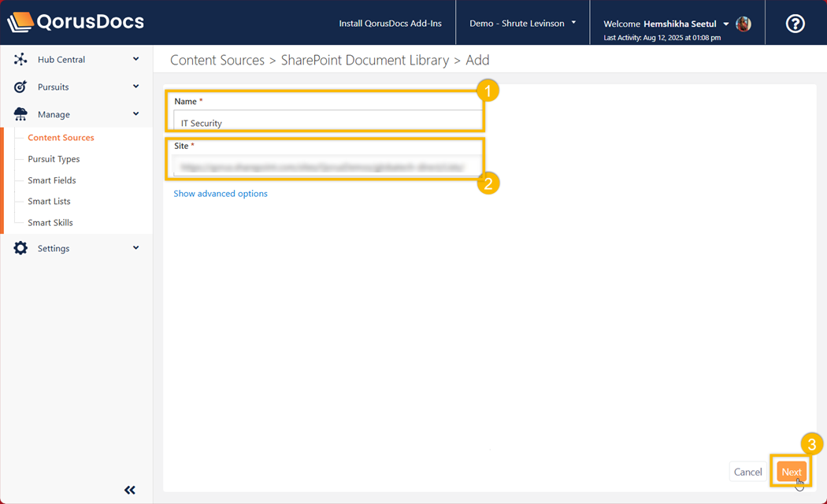Click into the Name input field
827x504 pixels.
coord(327,123)
